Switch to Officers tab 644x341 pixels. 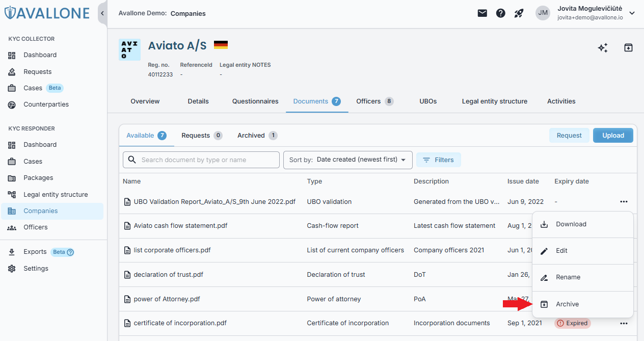coord(374,101)
